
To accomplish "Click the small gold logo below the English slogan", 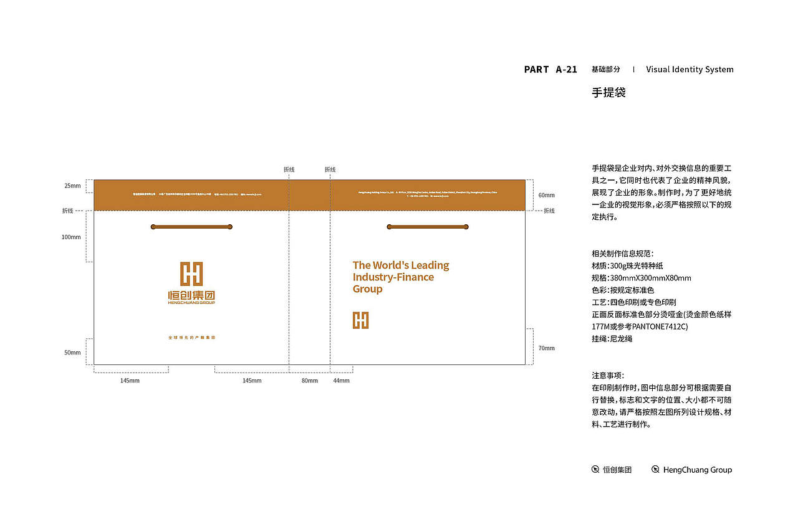I will click(360, 320).
